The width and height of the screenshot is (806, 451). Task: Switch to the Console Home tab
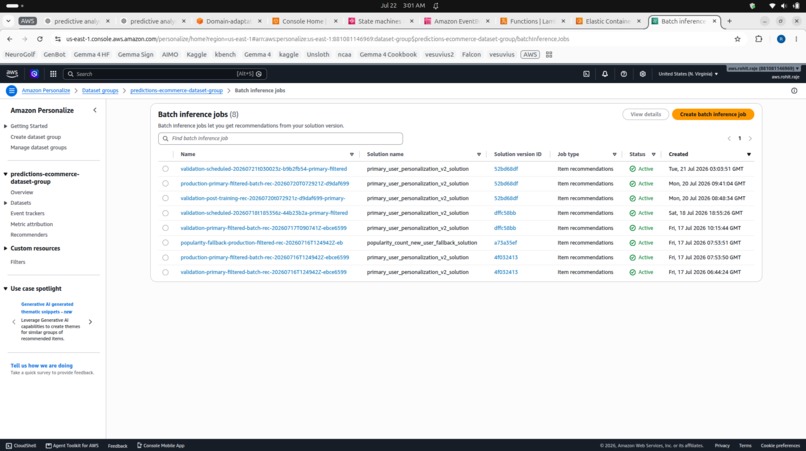click(x=304, y=21)
